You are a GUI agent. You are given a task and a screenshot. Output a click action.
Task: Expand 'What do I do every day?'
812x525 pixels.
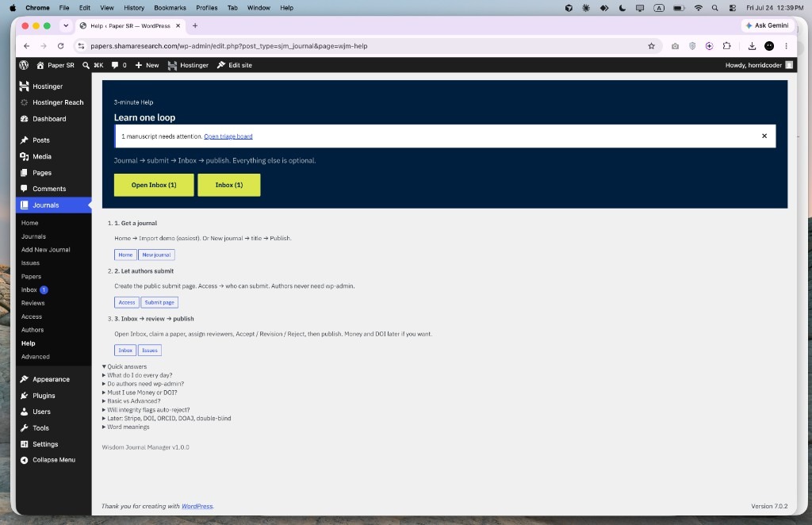click(x=137, y=375)
